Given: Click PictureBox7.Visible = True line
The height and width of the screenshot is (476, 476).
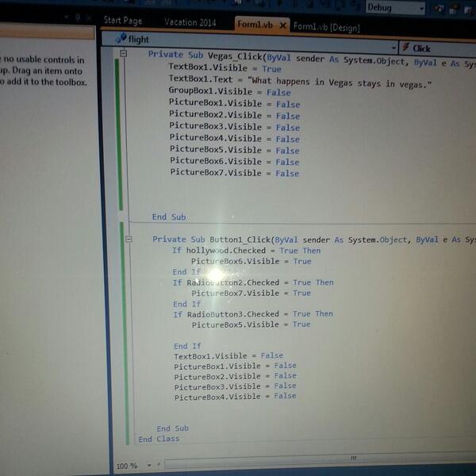Looking at the screenshot, I should click(x=251, y=293).
